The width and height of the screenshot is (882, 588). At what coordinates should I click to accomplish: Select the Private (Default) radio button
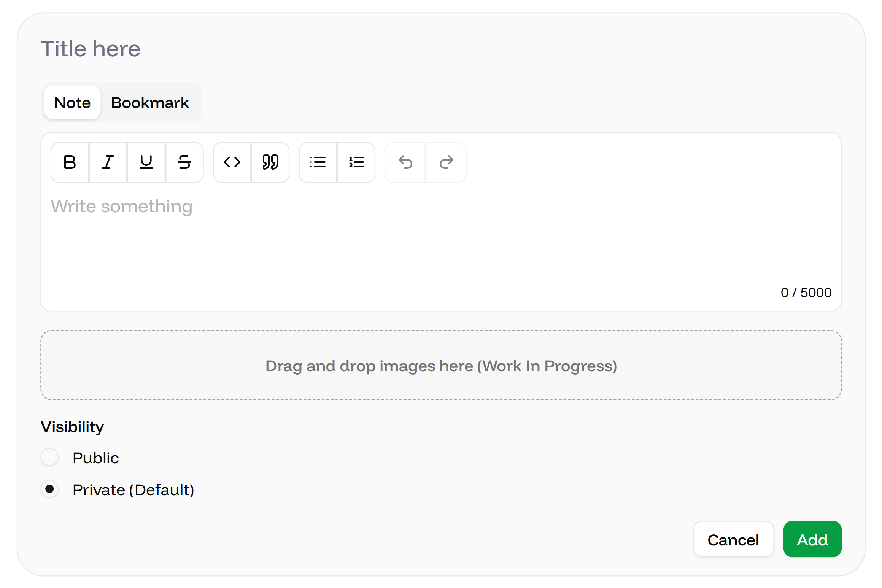50,489
